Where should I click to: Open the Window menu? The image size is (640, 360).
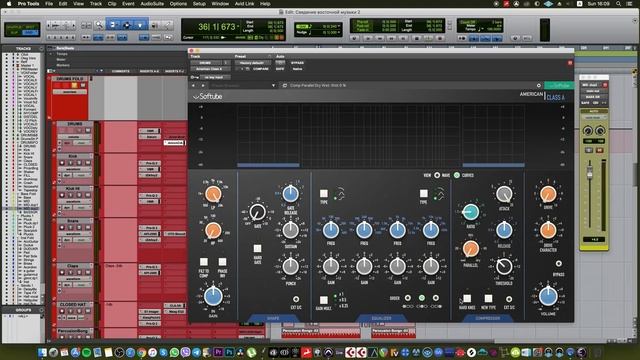[x=220, y=4]
